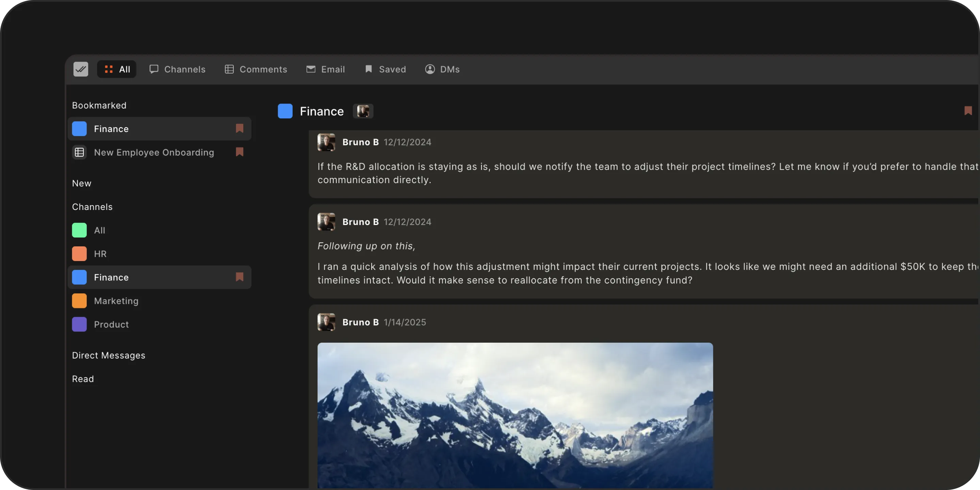
Task: Open the Comments tab
Action: pos(256,69)
